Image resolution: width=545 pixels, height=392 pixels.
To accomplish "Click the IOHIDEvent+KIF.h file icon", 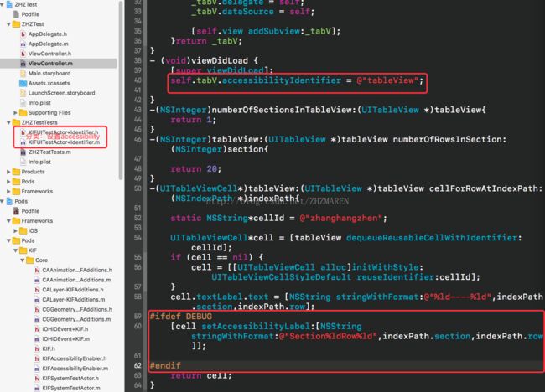I will coord(37,329).
